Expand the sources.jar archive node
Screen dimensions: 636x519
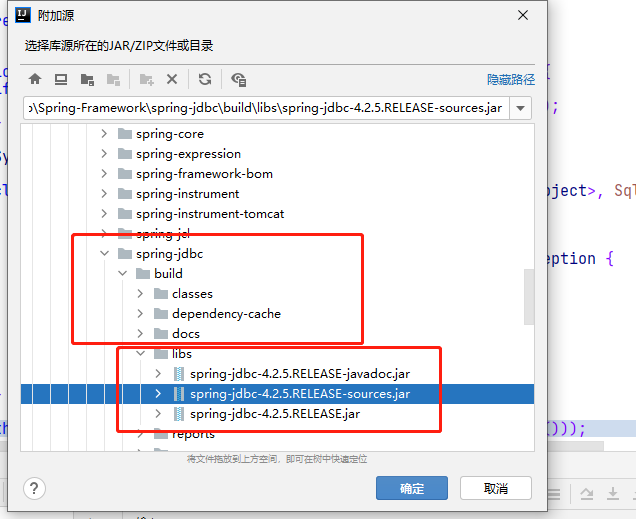[158, 393]
